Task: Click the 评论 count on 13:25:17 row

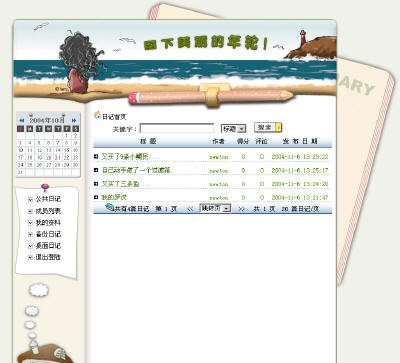Action: [262, 171]
